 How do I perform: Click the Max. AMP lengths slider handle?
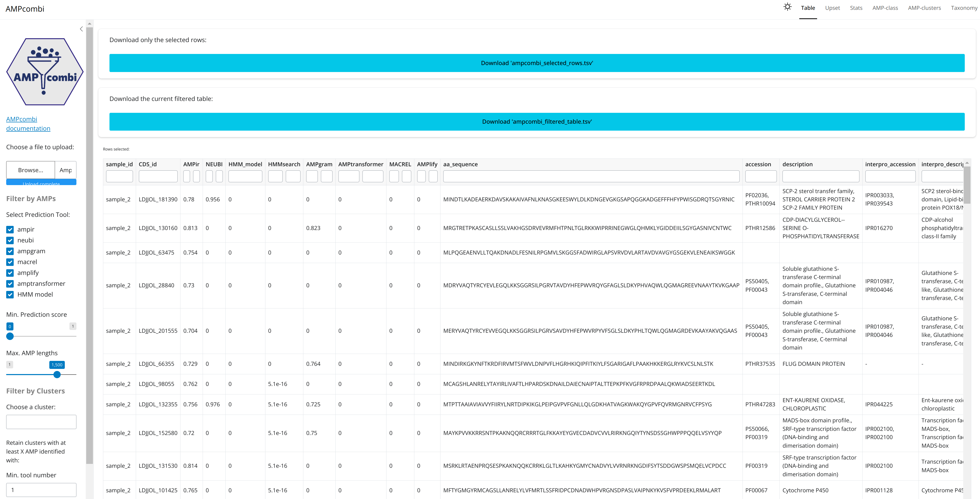click(57, 375)
